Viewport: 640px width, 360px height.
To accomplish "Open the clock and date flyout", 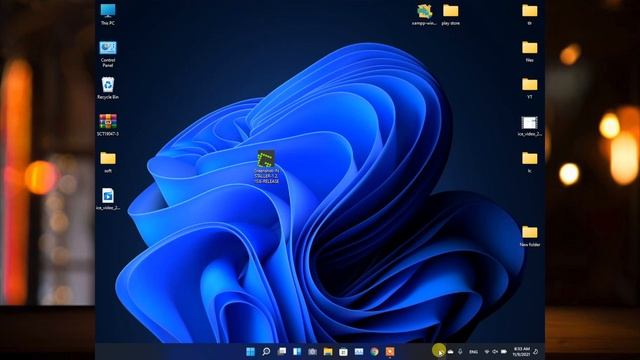I will click(x=521, y=351).
